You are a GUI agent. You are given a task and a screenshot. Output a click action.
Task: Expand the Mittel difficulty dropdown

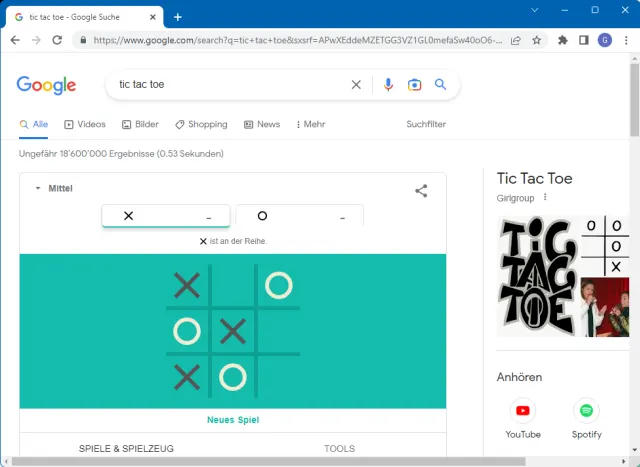54,188
